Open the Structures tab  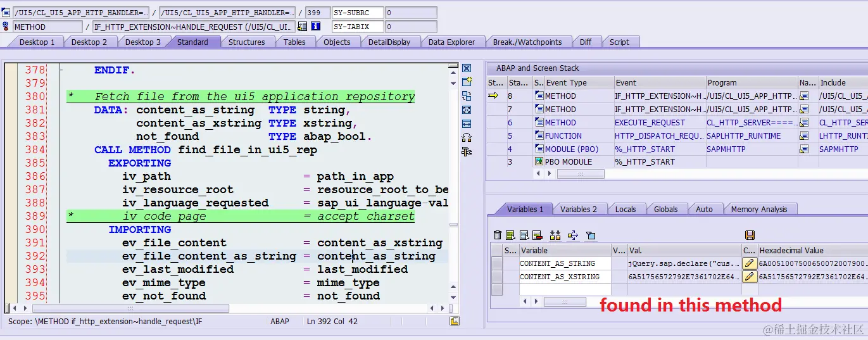(247, 42)
